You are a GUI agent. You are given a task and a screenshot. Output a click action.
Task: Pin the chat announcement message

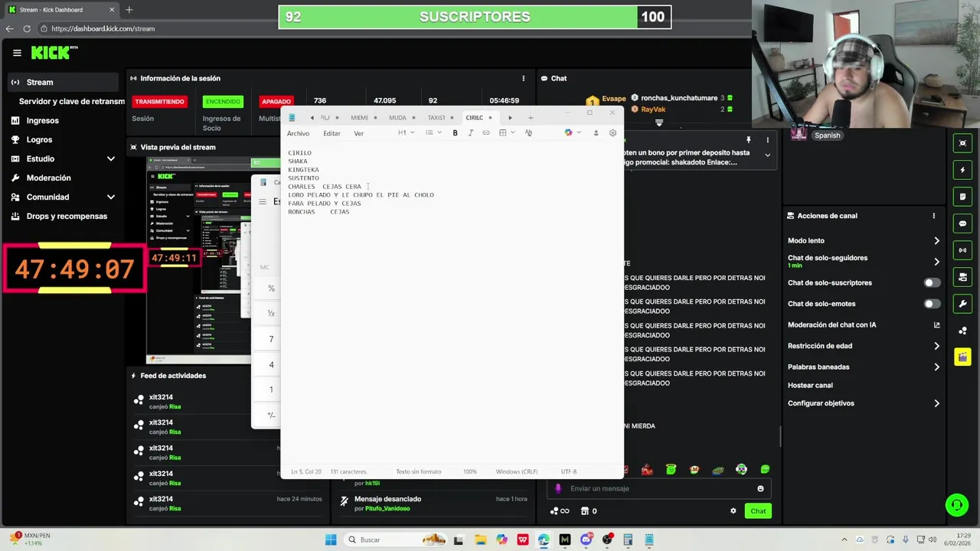point(748,140)
